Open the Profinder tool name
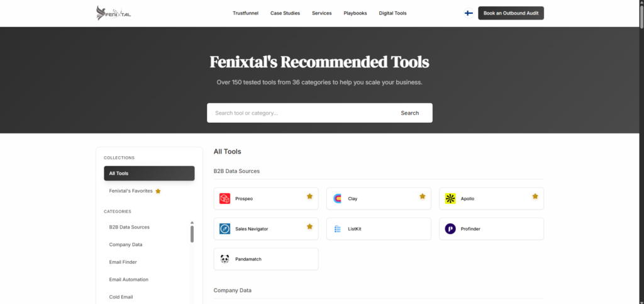 [470, 229]
